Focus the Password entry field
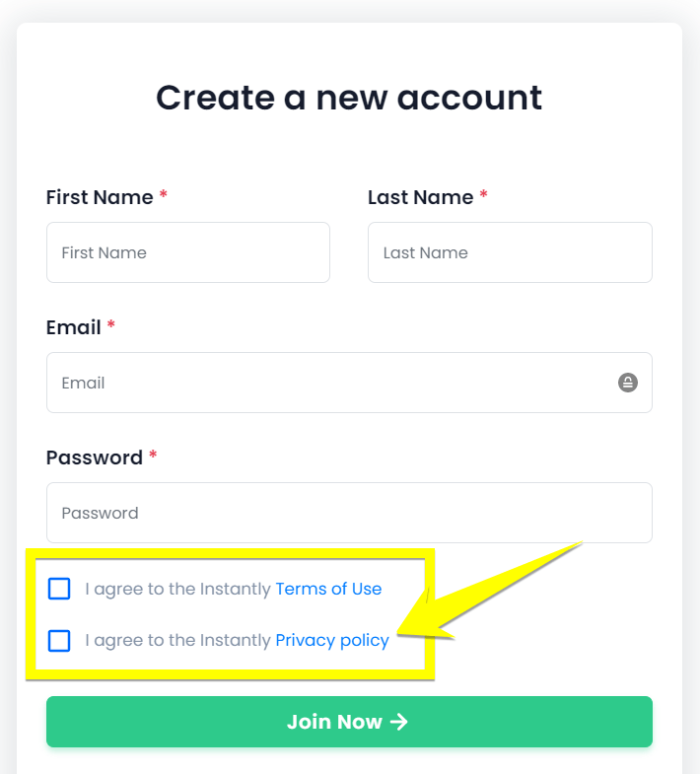This screenshot has height=774, width=700. [349, 513]
